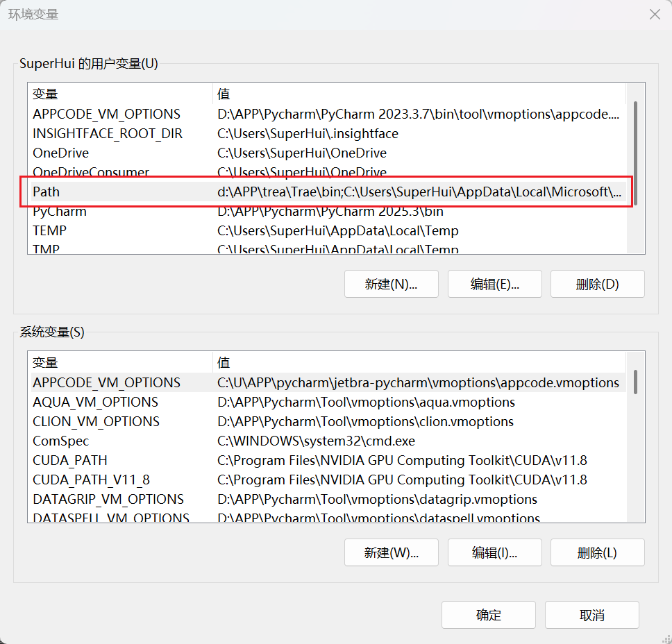Close the 环境变量 dialog
This screenshot has width=672, height=644.
click(655, 15)
